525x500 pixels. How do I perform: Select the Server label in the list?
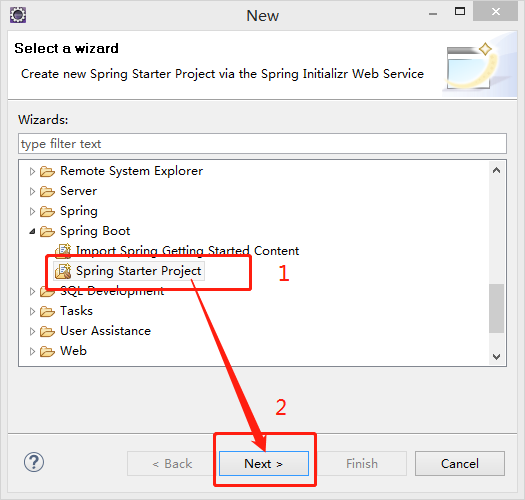(x=79, y=191)
